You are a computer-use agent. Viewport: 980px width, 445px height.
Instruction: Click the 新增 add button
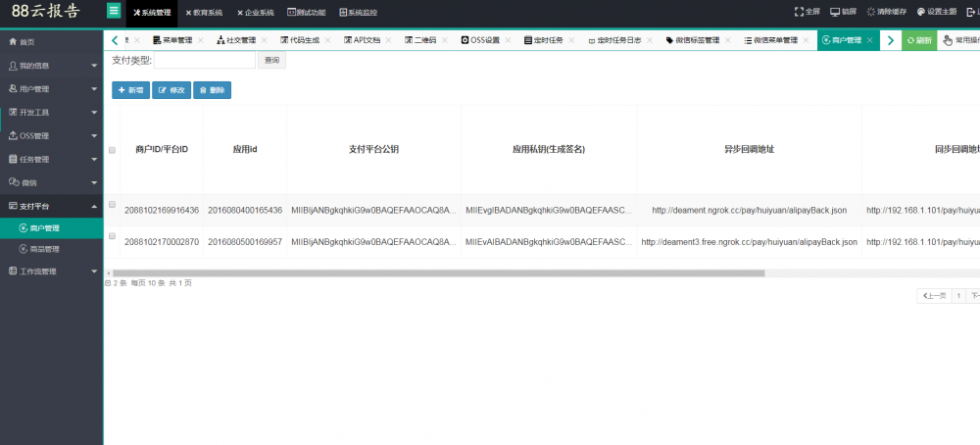click(x=130, y=90)
